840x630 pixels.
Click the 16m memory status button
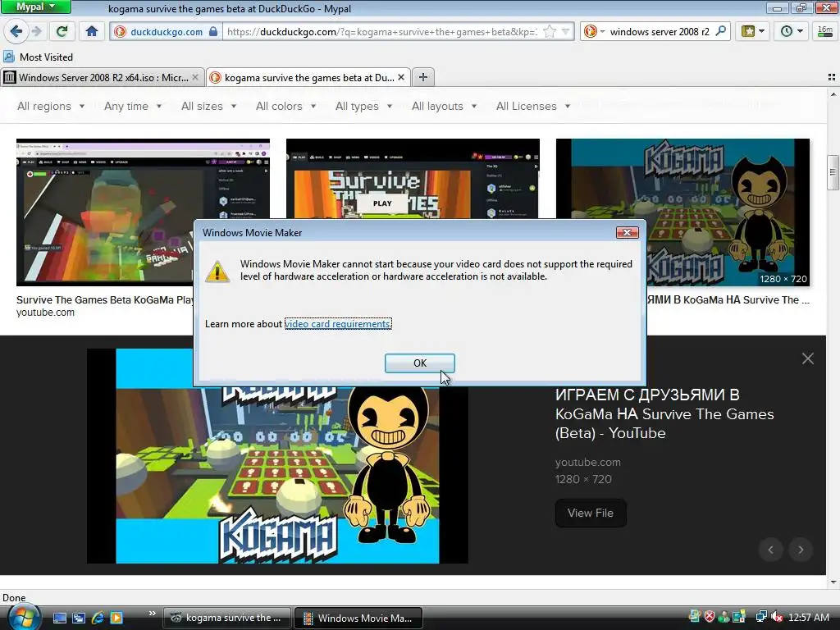[825, 31]
